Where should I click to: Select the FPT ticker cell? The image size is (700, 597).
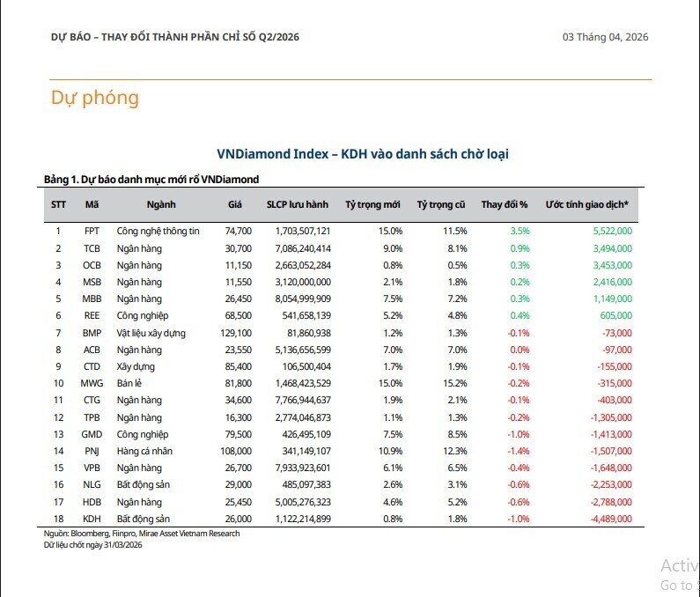click(92, 231)
